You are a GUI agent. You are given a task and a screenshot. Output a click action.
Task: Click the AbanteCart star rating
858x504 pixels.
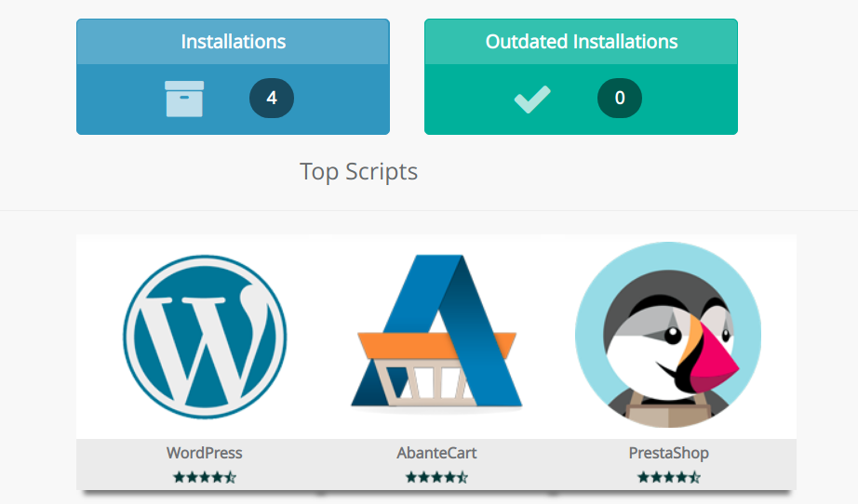436,477
